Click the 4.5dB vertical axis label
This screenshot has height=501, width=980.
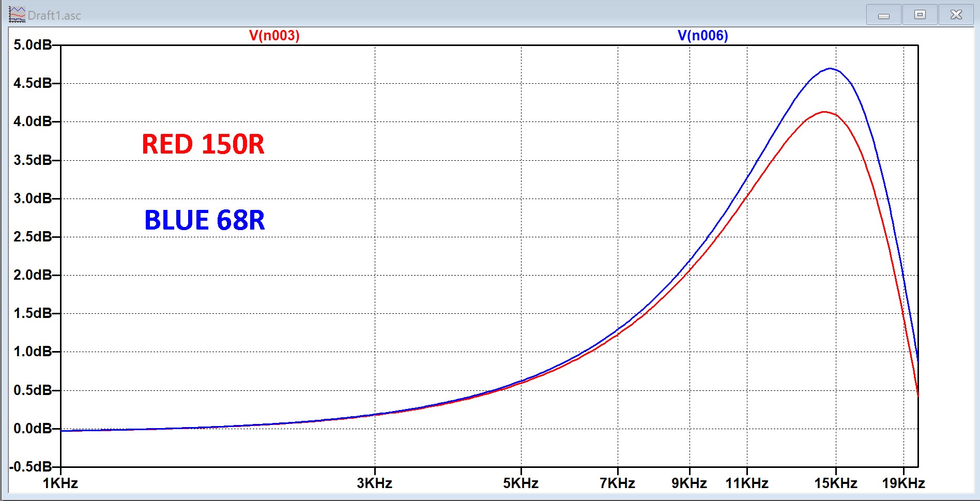pyautogui.click(x=33, y=83)
